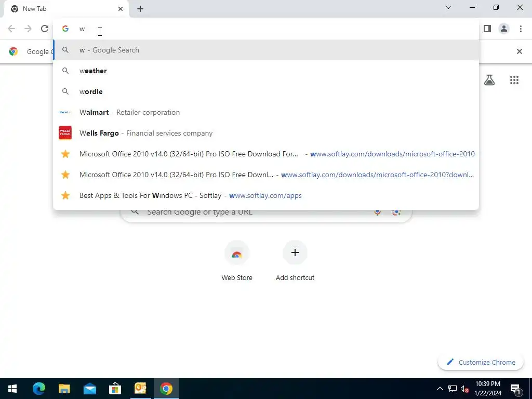Open Outlook from the taskbar
This screenshot has height=399, width=532.
(140, 389)
